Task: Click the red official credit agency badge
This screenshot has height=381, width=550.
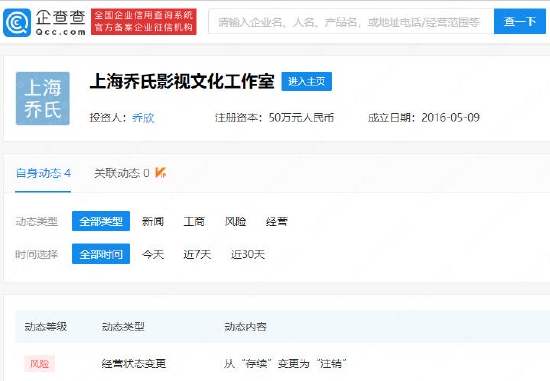Action: (x=144, y=22)
